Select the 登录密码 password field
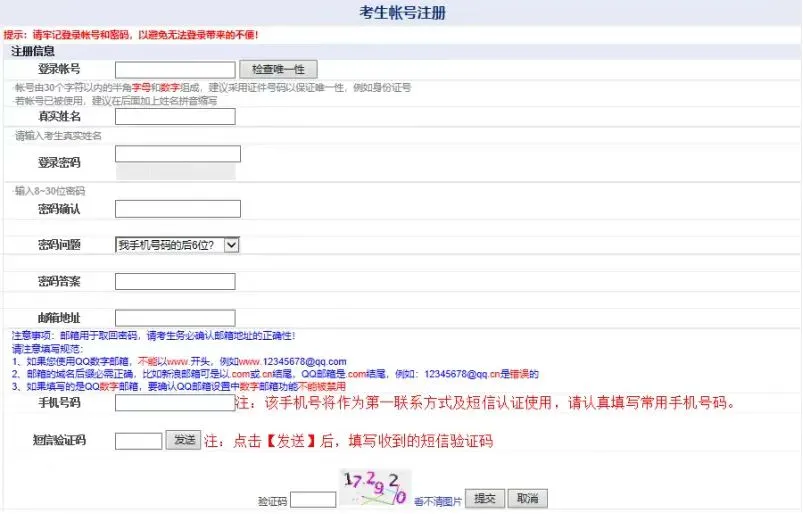 coord(178,154)
